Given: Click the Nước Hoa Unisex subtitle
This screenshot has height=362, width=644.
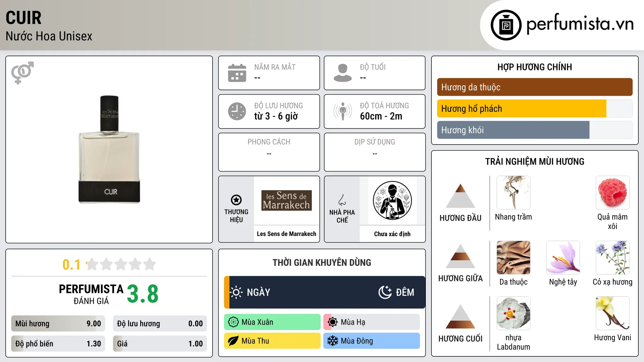Looking at the screenshot, I should point(49,36).
